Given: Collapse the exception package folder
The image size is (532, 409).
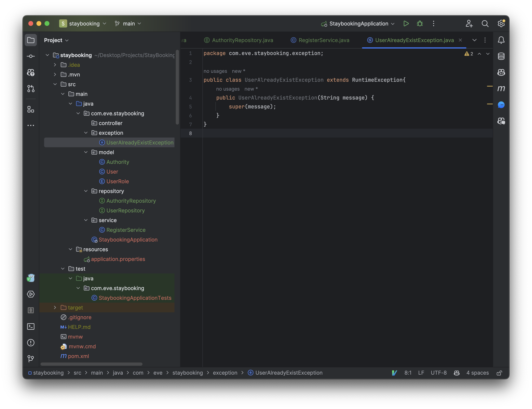Looking at the screenshot, I should point(86,133).
